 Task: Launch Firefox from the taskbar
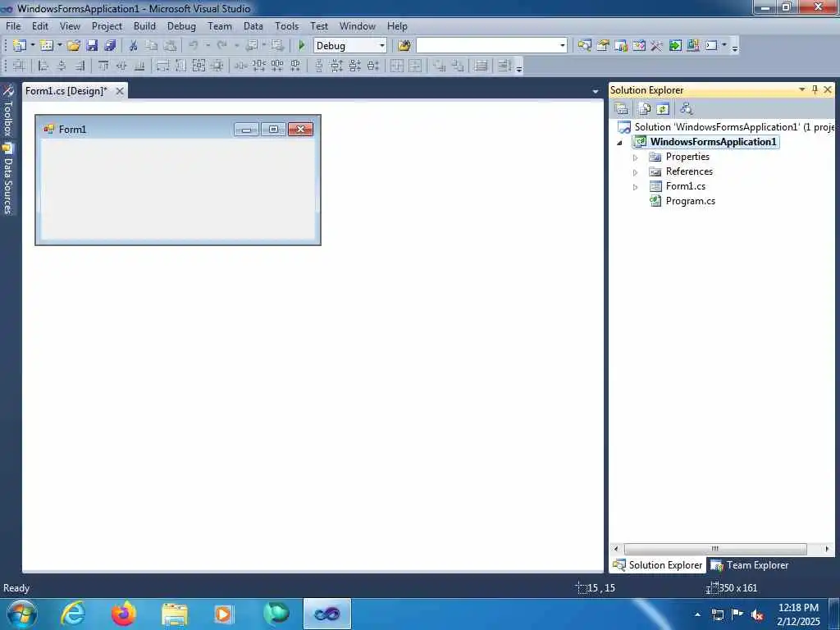(124, 614)
